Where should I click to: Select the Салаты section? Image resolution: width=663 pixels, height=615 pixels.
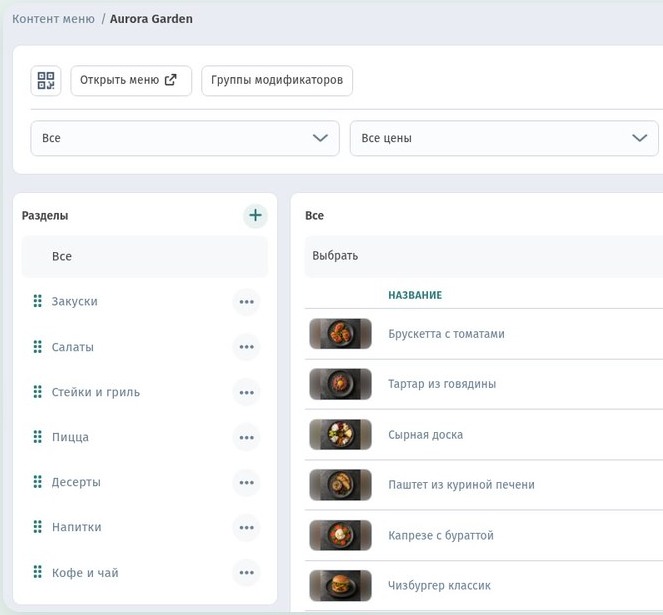tap(73, 347)
